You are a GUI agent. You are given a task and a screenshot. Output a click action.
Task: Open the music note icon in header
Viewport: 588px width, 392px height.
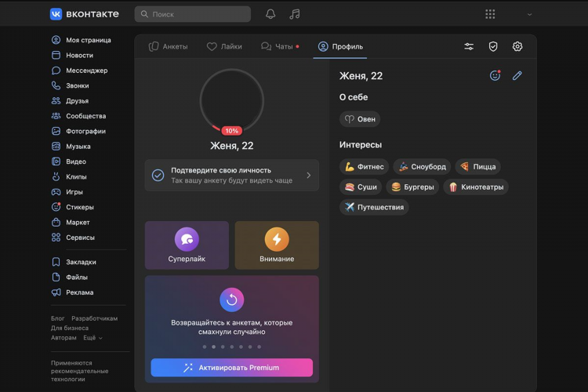(295, 14)
